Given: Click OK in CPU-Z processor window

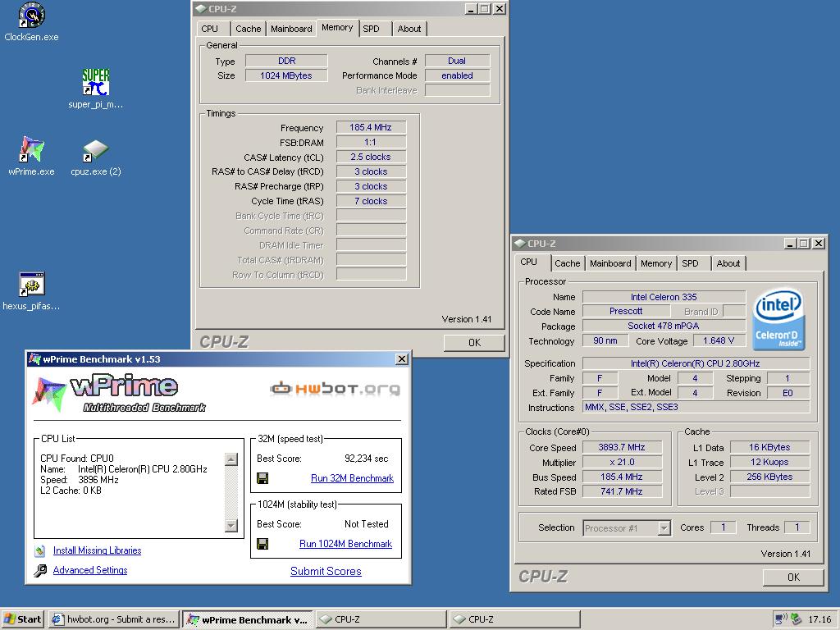Looking at the screenshot, I should [793, 577].
